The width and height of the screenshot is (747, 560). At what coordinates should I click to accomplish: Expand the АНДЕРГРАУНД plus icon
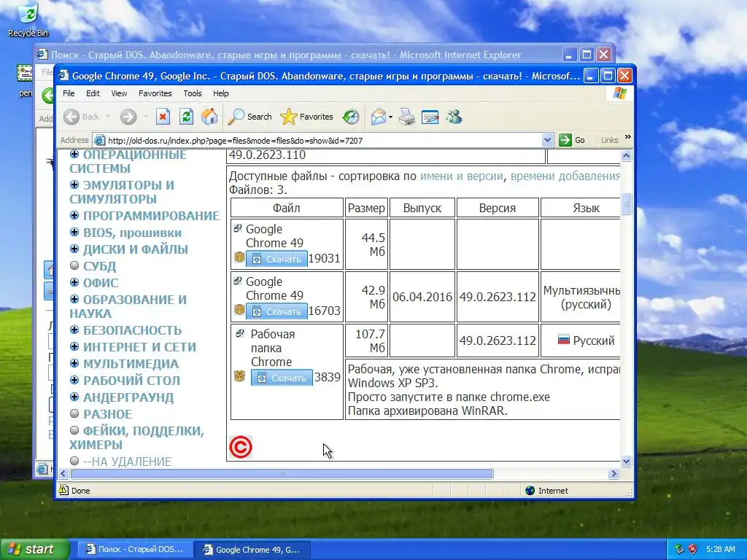coord(74,397)
